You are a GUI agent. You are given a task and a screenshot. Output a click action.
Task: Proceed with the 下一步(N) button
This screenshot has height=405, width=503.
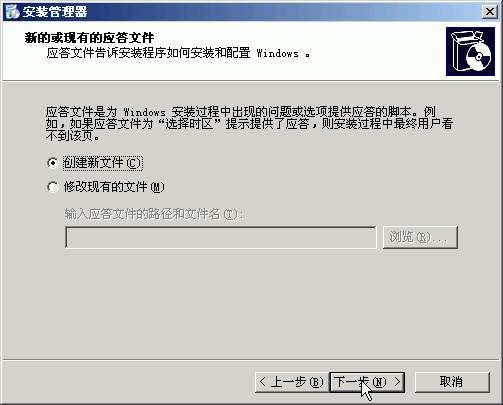tap(367, 382)
